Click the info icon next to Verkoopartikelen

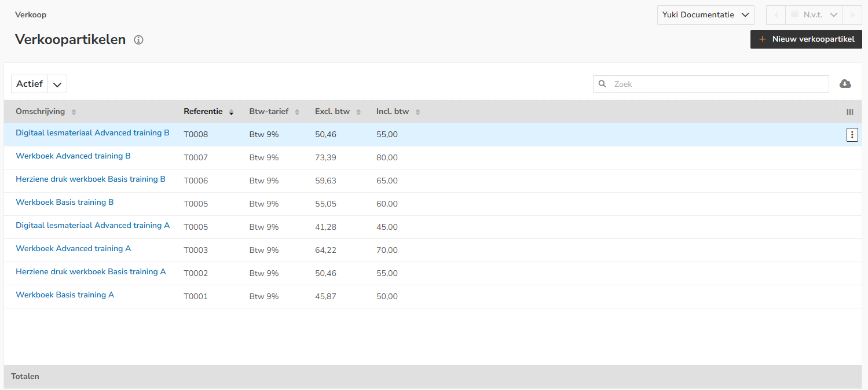tap(138, 40)
